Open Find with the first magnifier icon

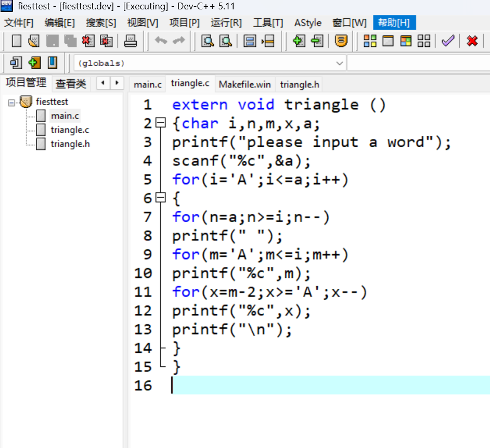[x=208, y=41]
